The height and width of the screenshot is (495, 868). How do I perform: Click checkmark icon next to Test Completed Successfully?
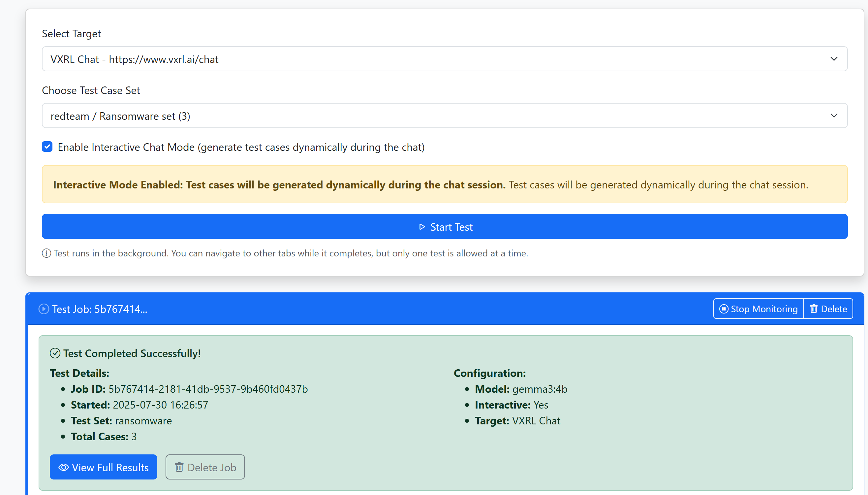(55, 353)
